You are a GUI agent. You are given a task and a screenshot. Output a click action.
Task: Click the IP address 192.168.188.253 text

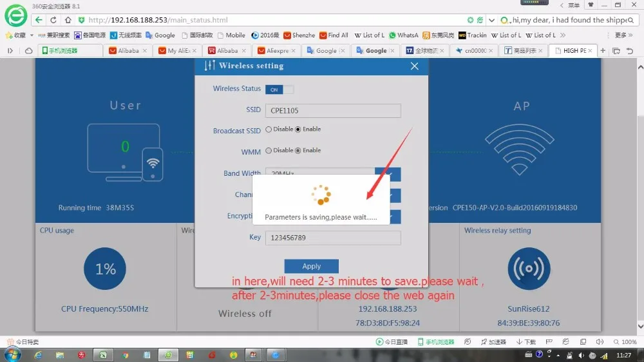(x=387, y=309)
